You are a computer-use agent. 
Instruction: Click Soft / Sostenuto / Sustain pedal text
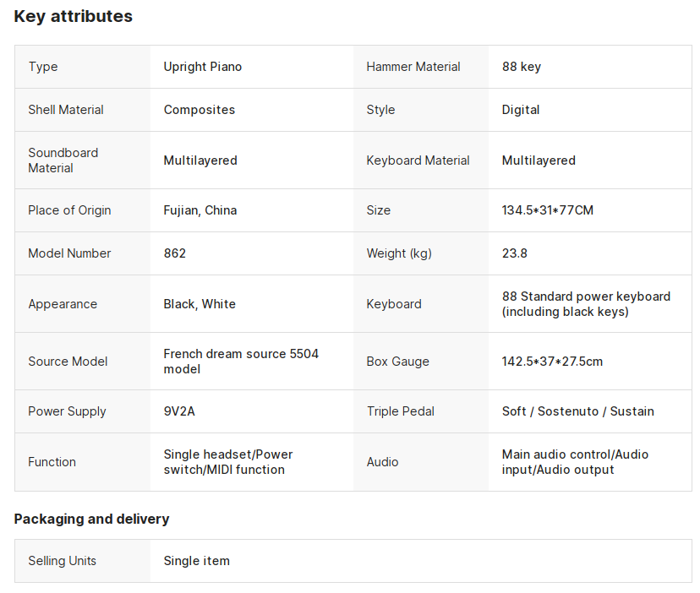[x=577, y=411]
